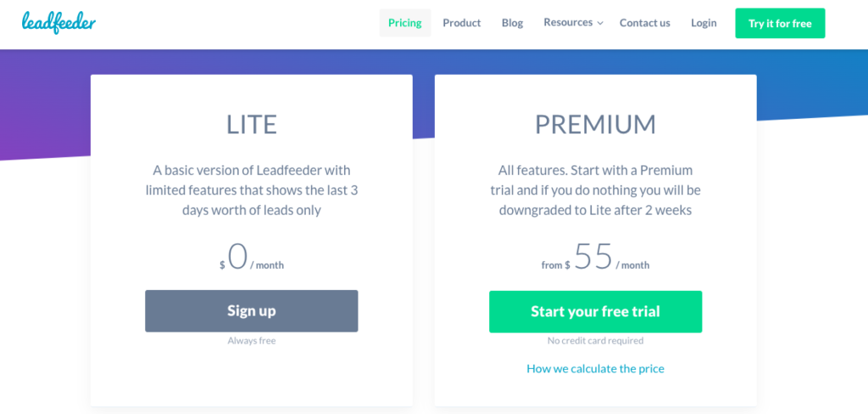Click the Leadfeeder logo
This screenshot has height=414, width=868.
58,23
